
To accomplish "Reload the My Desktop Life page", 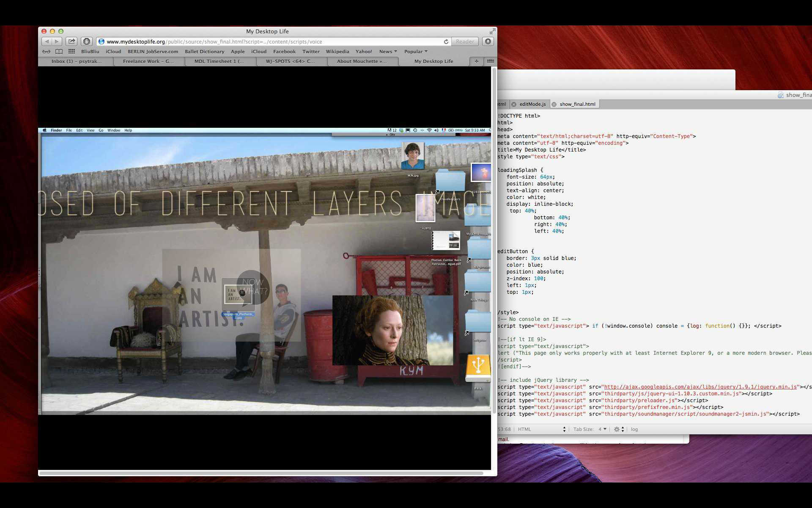I will click(446, 41).
